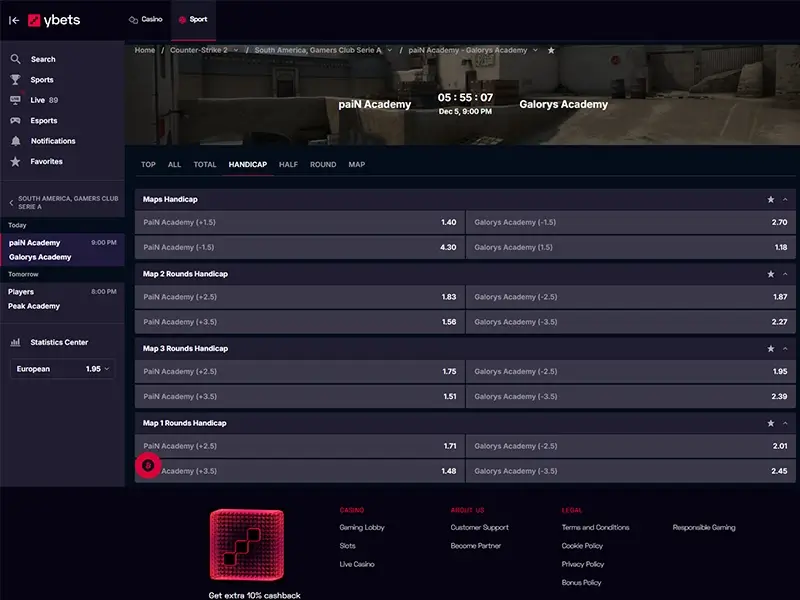Open the Gaming Lobby footer link
Screen dimensions: 800x600
[362, 528]
